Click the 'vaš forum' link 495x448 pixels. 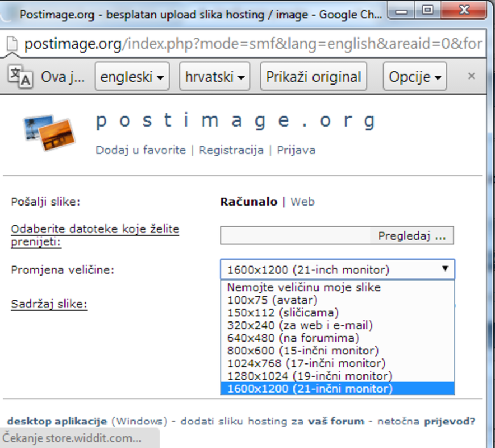[336, 421]
